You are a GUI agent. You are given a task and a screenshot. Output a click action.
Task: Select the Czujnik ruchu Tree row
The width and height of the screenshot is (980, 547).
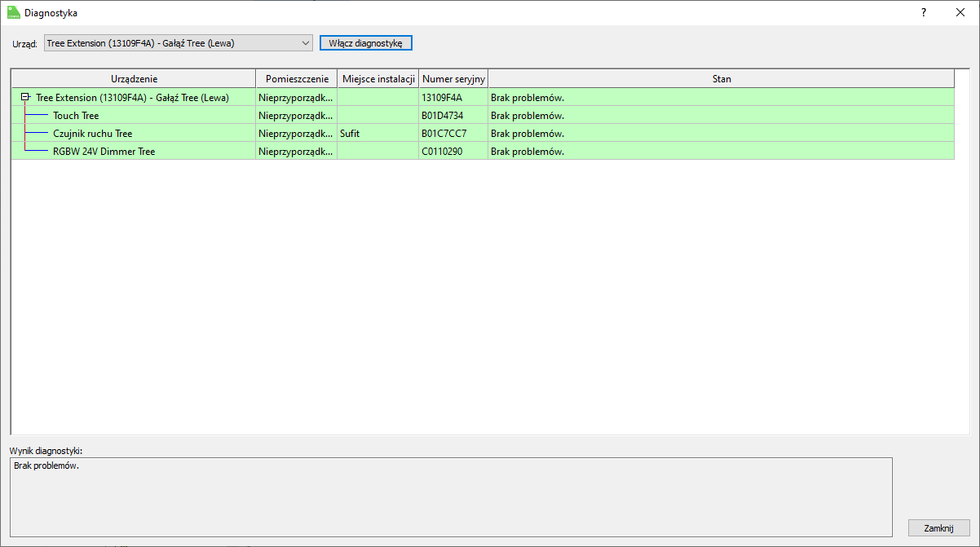[92, 134]
